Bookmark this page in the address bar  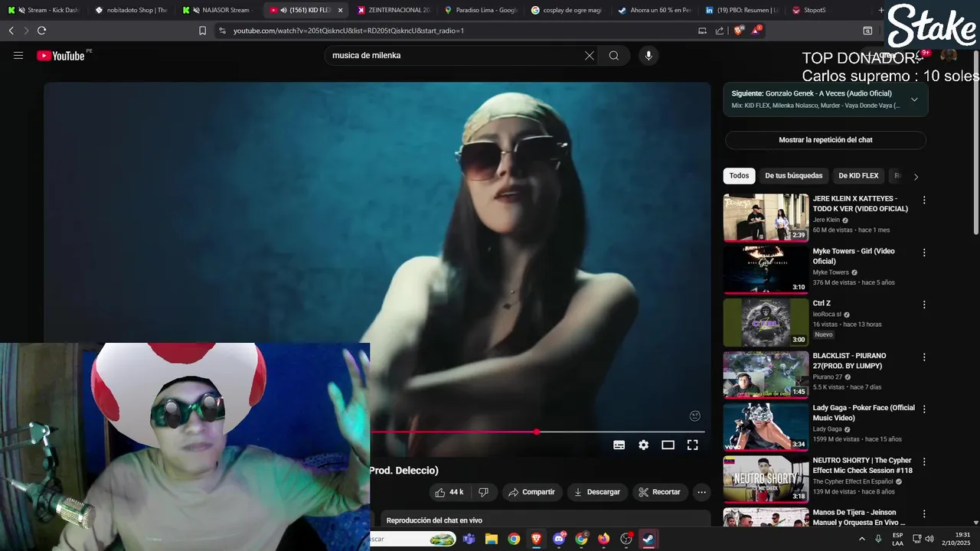(x=202, y=31)
